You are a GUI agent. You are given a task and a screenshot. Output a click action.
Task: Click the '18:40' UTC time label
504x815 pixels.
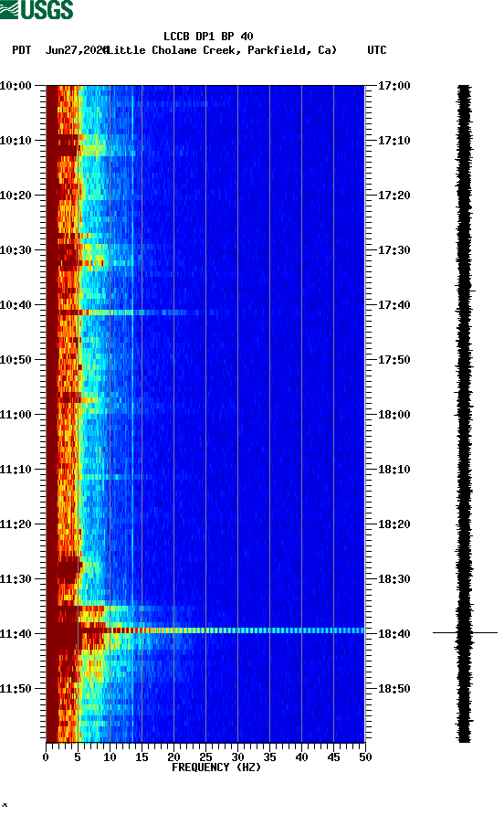(394, 634)
